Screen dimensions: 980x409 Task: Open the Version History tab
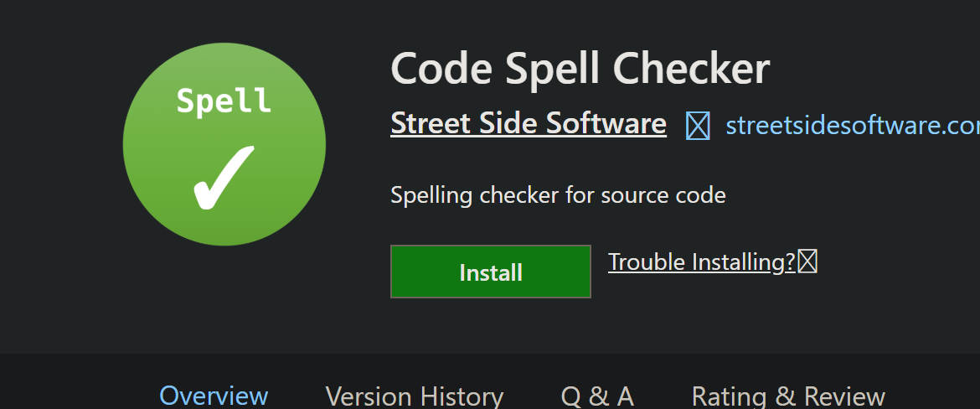click(x=415, y=396)
